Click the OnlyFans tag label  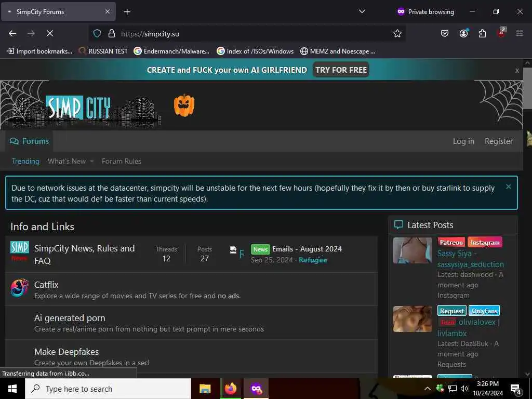[x=484, y=311]
